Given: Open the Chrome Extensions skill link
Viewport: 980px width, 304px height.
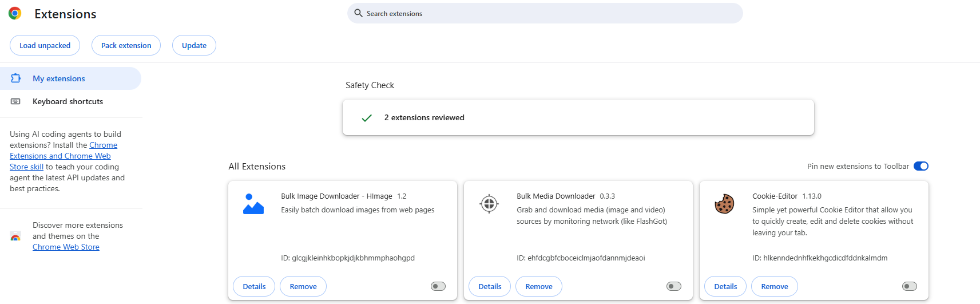Looking at the screenshot, I should point(63,156).
